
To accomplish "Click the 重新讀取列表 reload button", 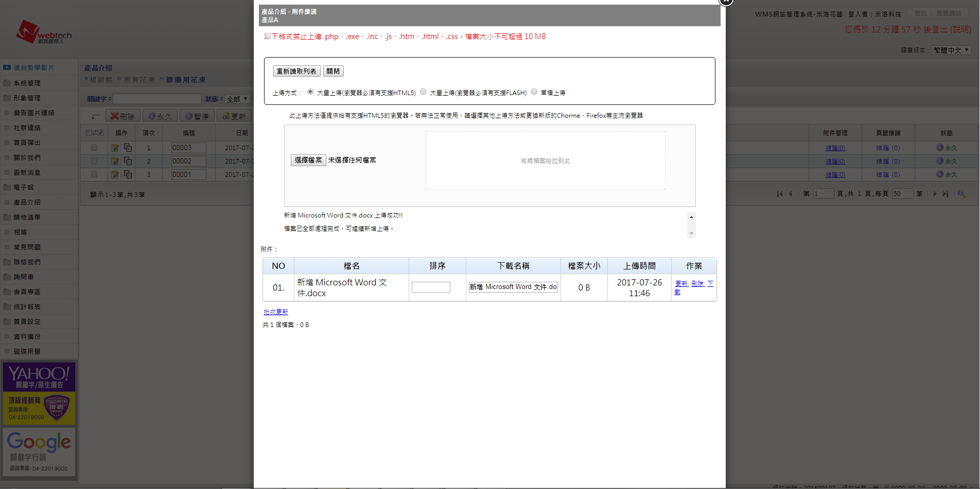I will tap(296, 71).
